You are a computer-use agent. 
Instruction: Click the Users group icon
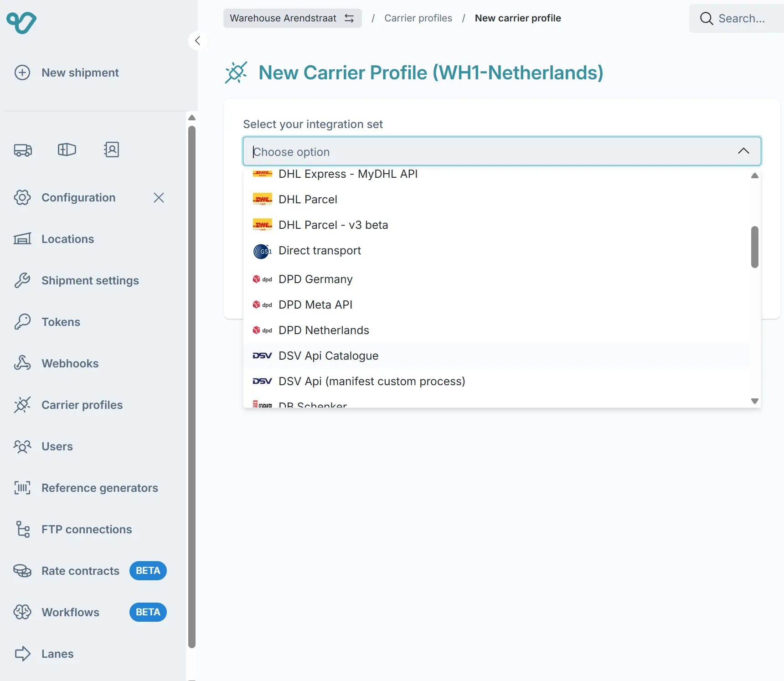[22, 446]
